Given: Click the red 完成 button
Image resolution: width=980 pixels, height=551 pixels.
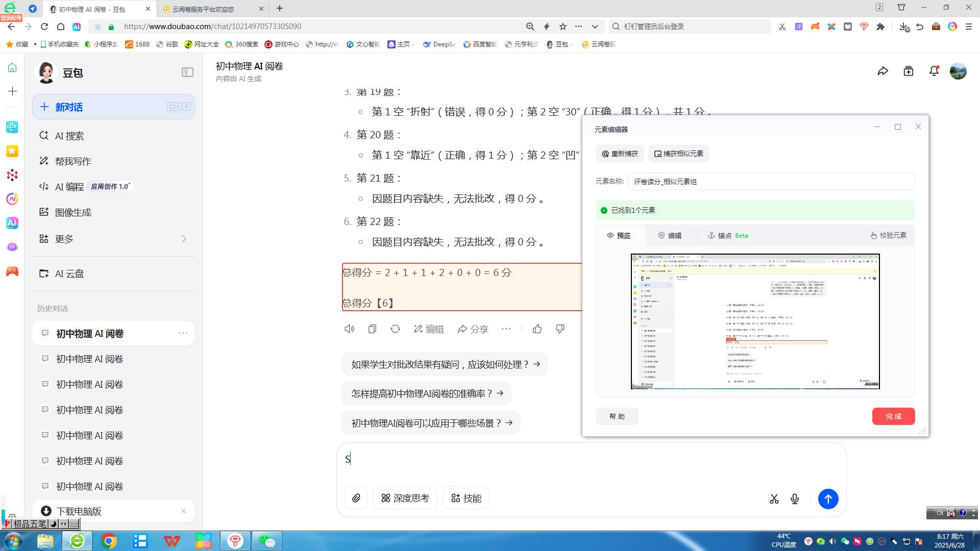Looking at the screenshot, I should pyautogui.click(x=893, y=416).
